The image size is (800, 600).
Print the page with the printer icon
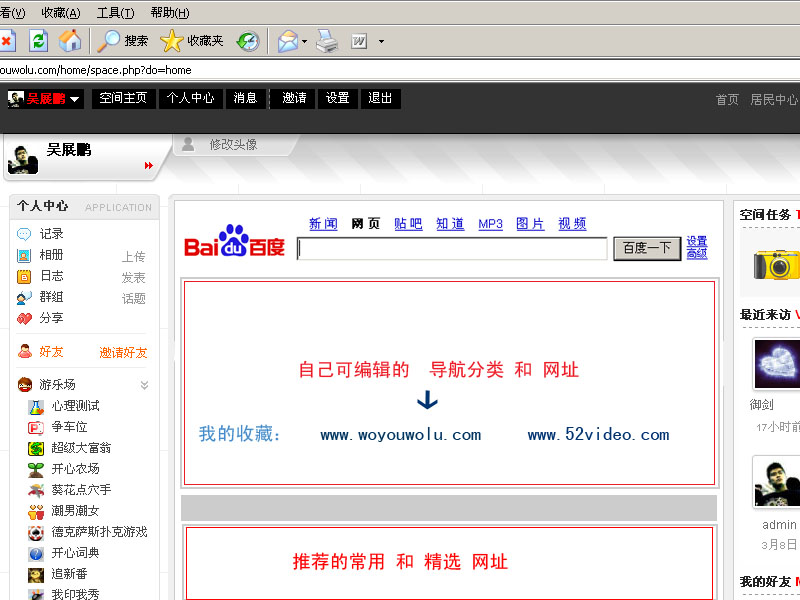click(x=327, y=41)
